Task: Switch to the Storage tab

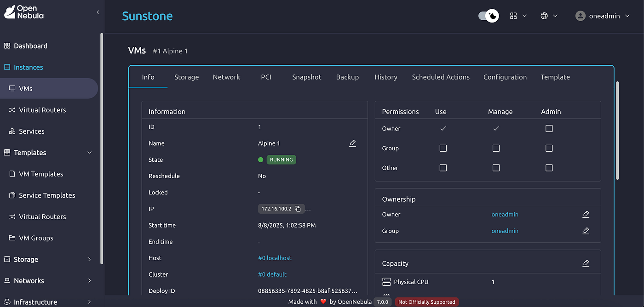Action: 187,77
